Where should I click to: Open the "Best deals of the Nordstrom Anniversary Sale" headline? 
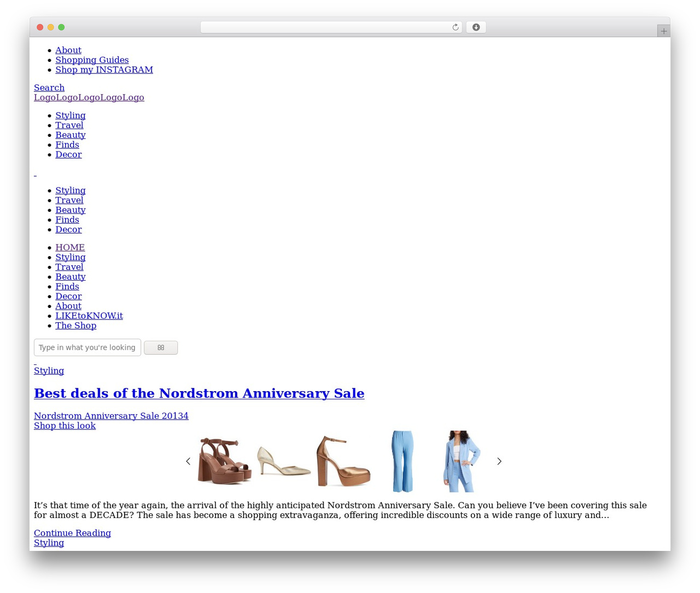tap(199, 393)
